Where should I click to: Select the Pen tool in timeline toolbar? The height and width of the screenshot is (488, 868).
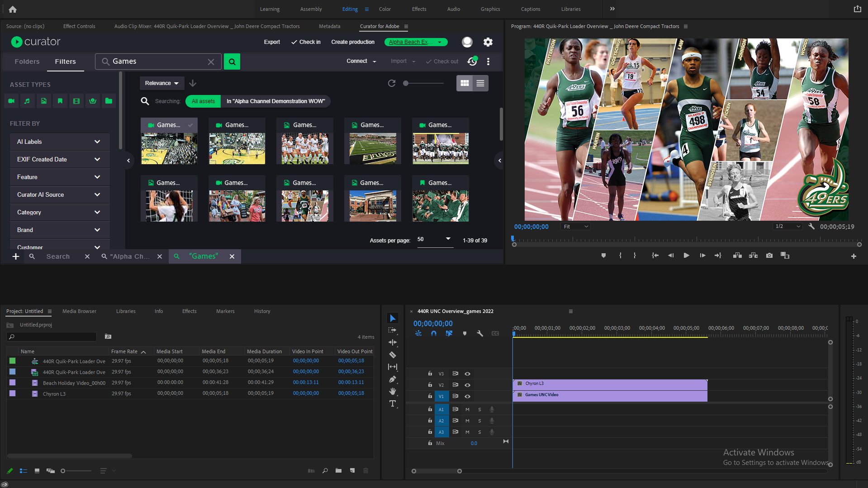tap(393, 379)
